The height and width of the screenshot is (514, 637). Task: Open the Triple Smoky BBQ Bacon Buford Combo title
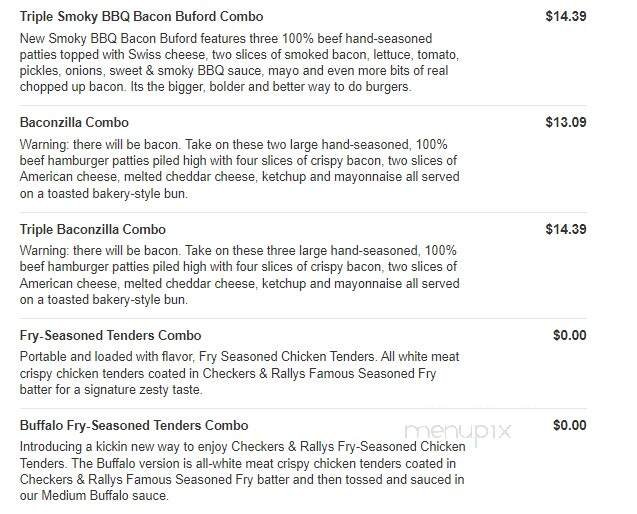[x=141, y=17]
